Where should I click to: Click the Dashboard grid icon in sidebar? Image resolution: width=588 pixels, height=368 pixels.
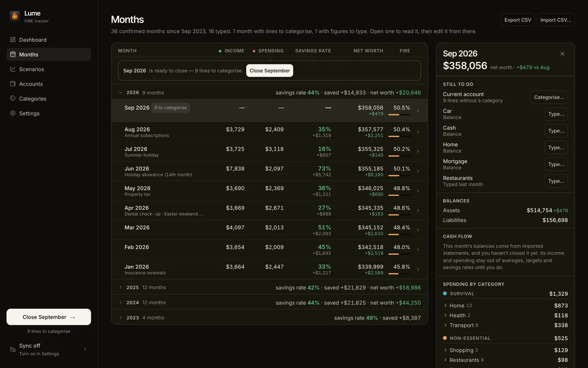coord(13,40)
